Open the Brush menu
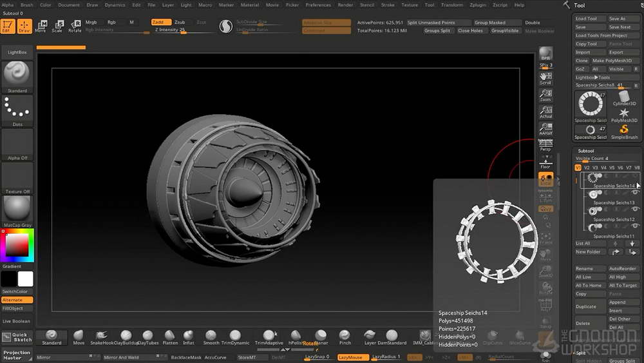Viewport: 644px width, 363px height. (x=26, y=5)
